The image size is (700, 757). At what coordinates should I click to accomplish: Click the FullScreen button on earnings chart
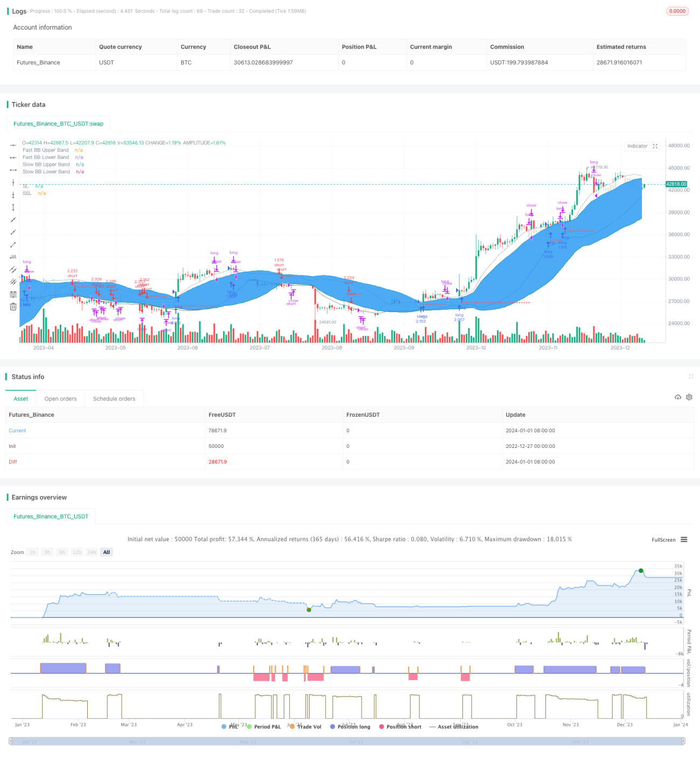click(x=663, y=539)
